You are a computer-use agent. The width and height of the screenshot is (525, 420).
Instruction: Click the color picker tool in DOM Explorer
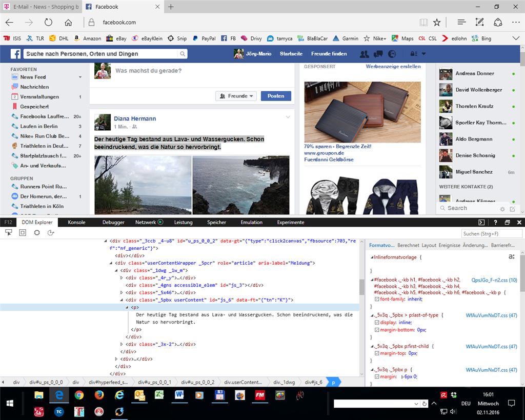click(37, 232)
